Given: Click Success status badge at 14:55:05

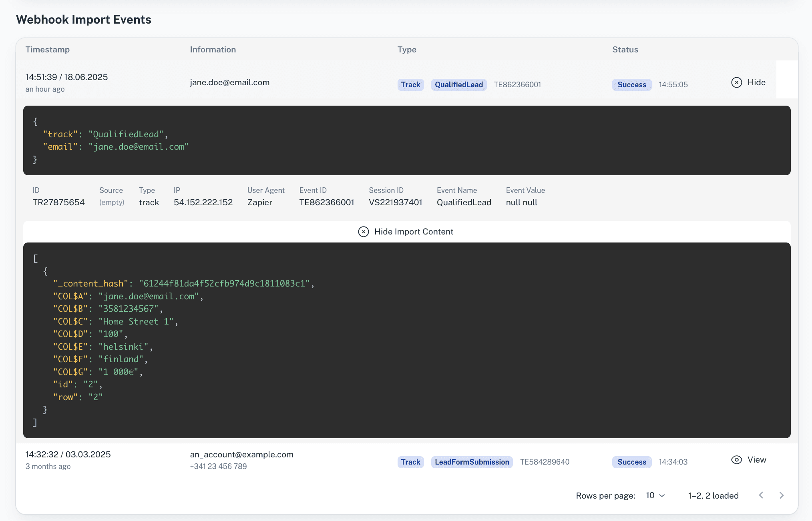Looking at the screenshot, I should click(631, 84).
